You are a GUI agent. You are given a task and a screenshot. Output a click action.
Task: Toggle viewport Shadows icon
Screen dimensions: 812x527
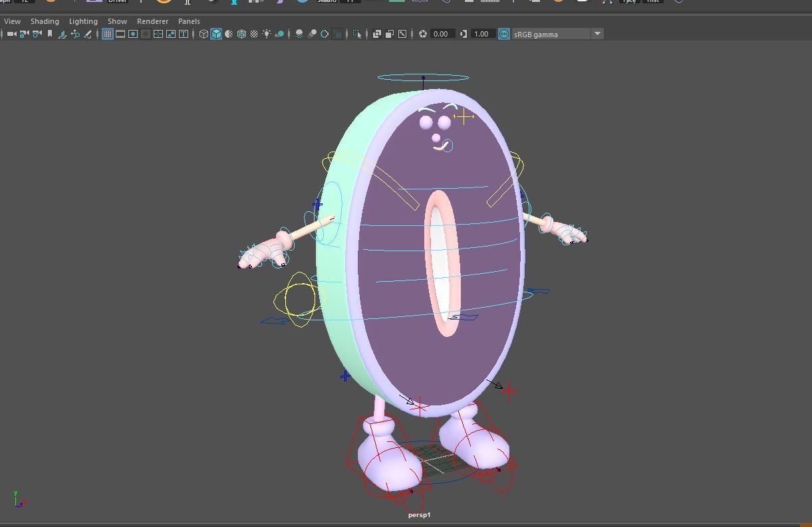click(280, 34)
